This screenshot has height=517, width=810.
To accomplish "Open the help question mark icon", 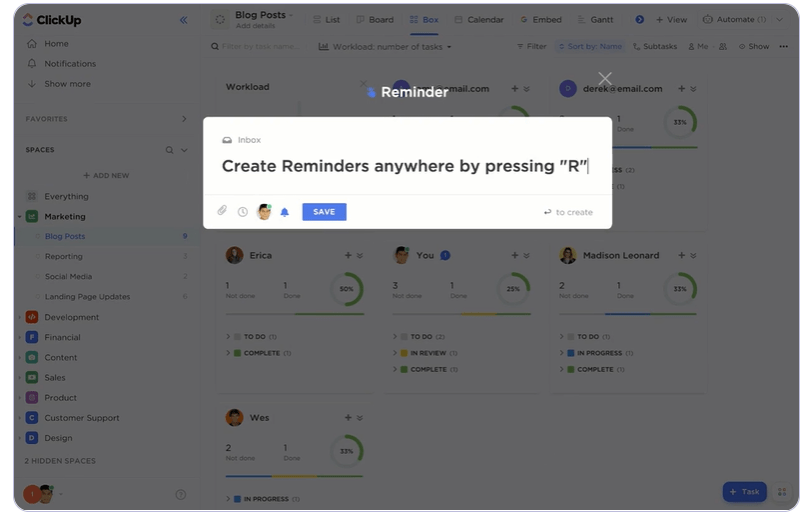I will [181, 495].
